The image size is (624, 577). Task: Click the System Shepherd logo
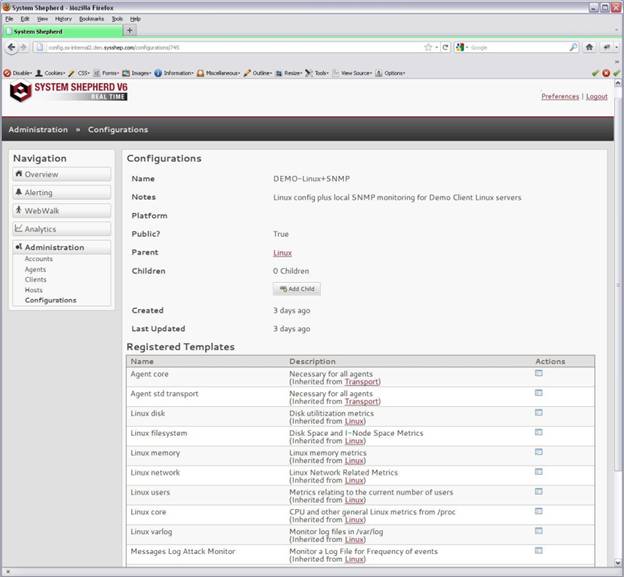tap(68, 92)
